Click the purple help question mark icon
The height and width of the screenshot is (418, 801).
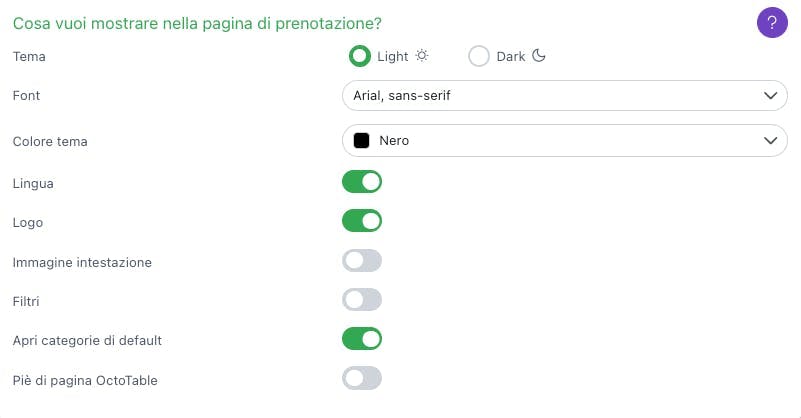(773, 22)
